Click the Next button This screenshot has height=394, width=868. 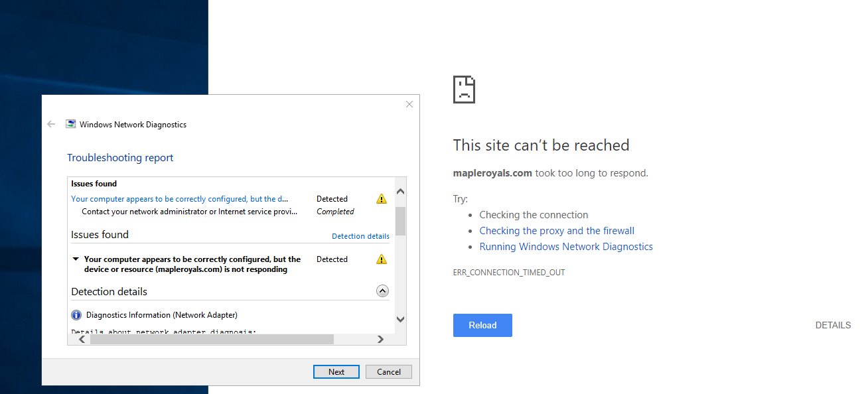click(x=336, y=371)
